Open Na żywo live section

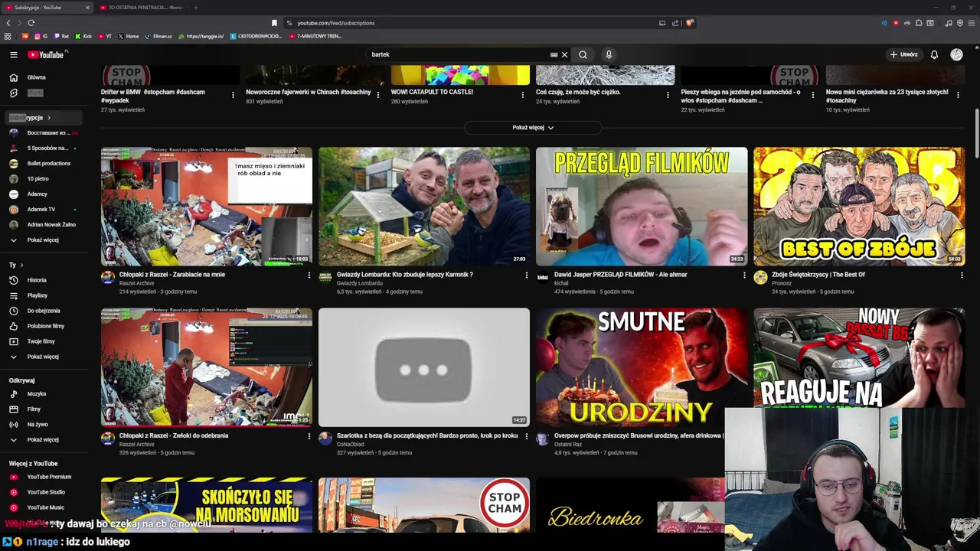click(44, 424)
